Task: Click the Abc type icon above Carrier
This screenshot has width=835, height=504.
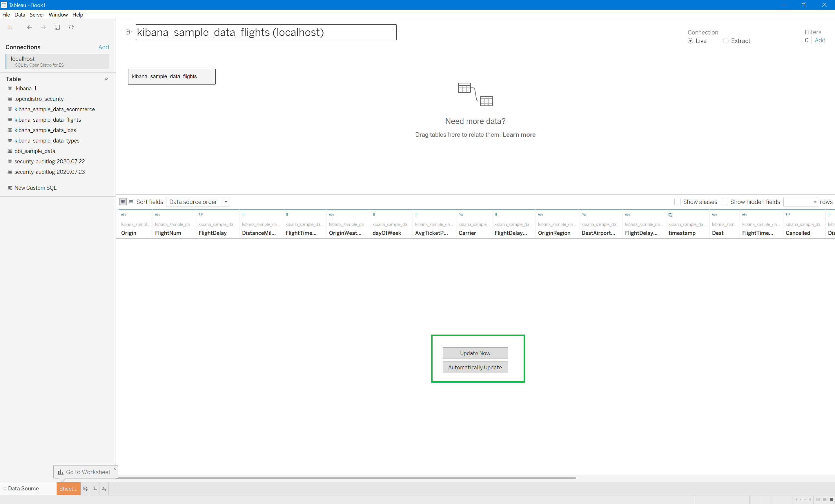Action: click(x=461, y=215)
